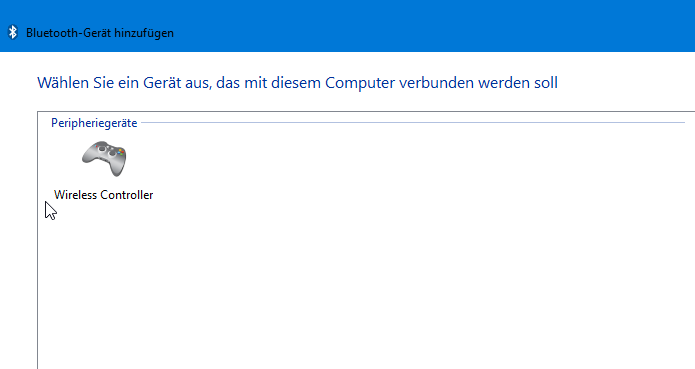Image resolution: width=695 pixels, height=369 pixels.
Task: Select the Wireless Controller label
Action: [x=104, y=195]
